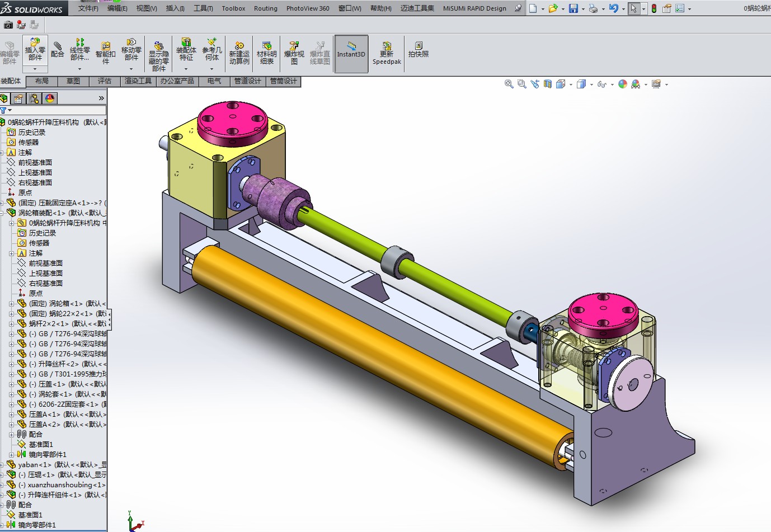Open the 编辑(E) menu
771x532 pixels.
[117, 8]
